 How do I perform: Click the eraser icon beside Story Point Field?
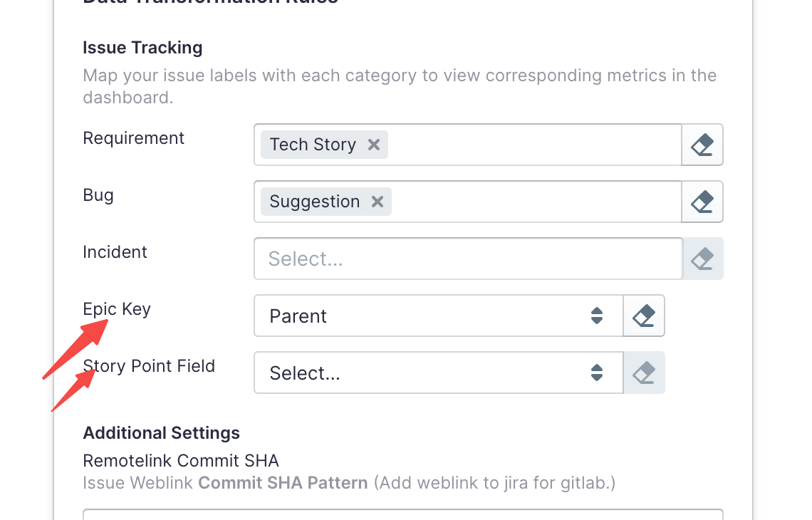[x=644, y=373]
